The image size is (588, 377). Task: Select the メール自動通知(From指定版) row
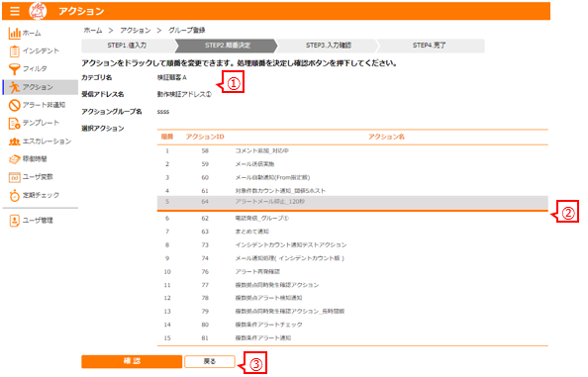pyautogui.click(x=352, y=178)
